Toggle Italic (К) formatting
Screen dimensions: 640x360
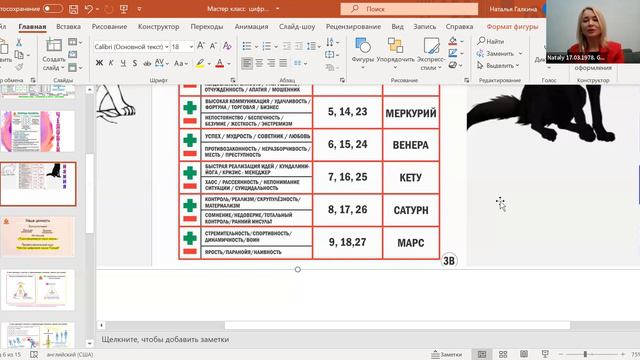pos(111,63)
